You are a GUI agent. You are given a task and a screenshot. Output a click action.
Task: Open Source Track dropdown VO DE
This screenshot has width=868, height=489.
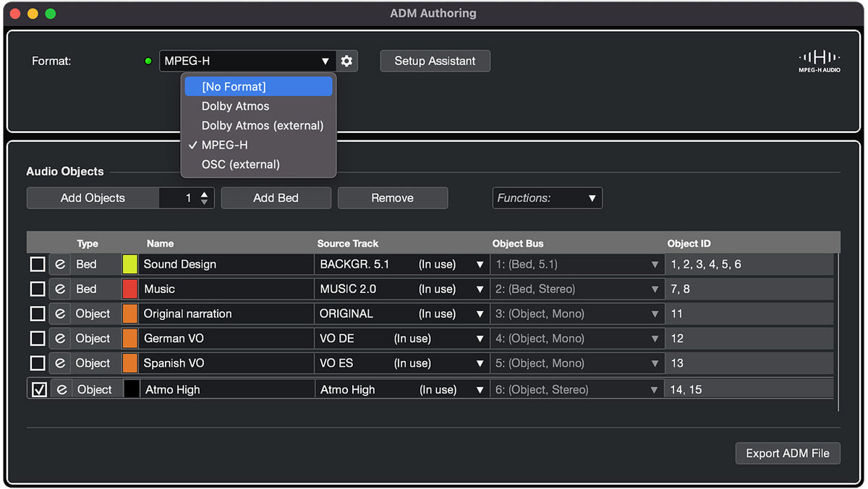pyautogui.click(x=401, y=339)
